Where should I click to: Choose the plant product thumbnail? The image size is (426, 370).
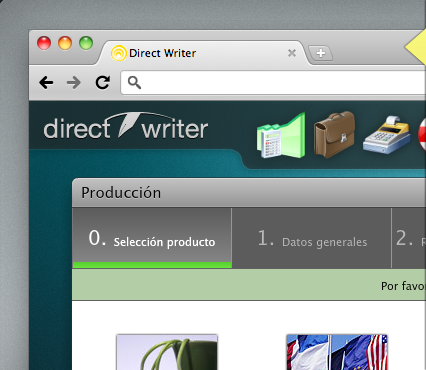(167, 352)
